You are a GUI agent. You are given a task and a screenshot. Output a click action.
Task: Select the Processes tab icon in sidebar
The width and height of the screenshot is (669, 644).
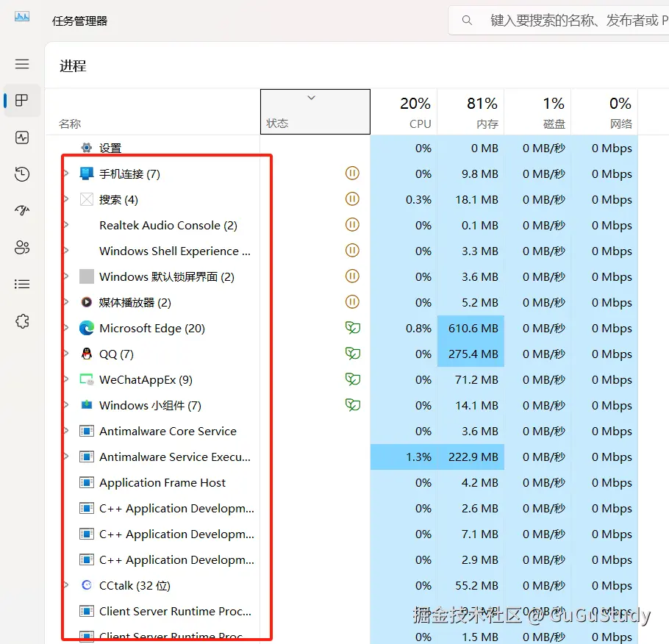(22, 101)
